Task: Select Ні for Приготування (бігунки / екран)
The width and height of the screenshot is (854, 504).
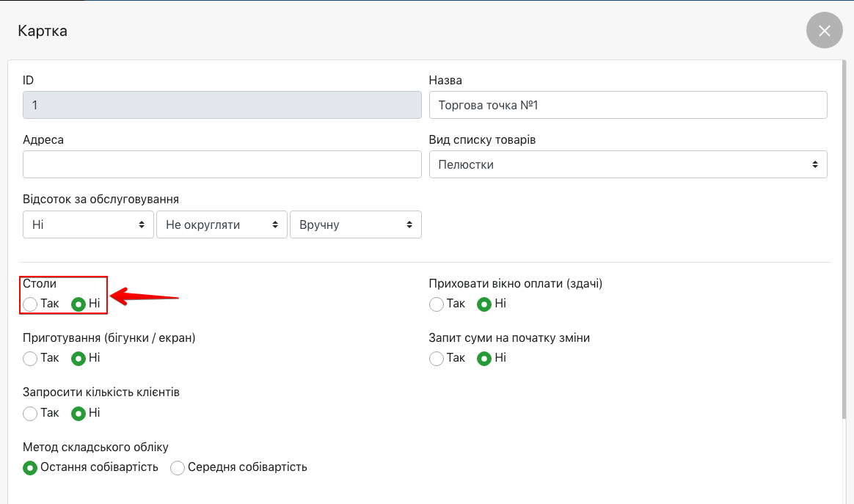Action: pyautogui.click(x=79, y=359)
